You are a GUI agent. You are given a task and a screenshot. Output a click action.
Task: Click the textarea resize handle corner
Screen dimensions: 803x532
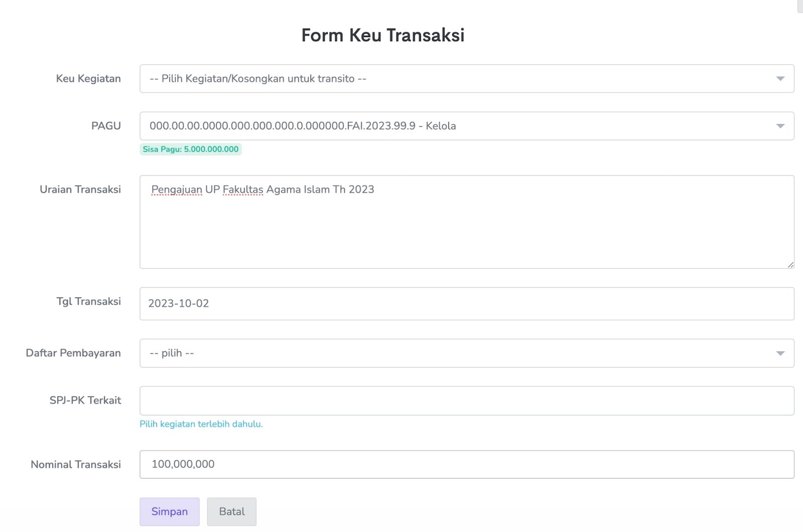coord(790,264)
